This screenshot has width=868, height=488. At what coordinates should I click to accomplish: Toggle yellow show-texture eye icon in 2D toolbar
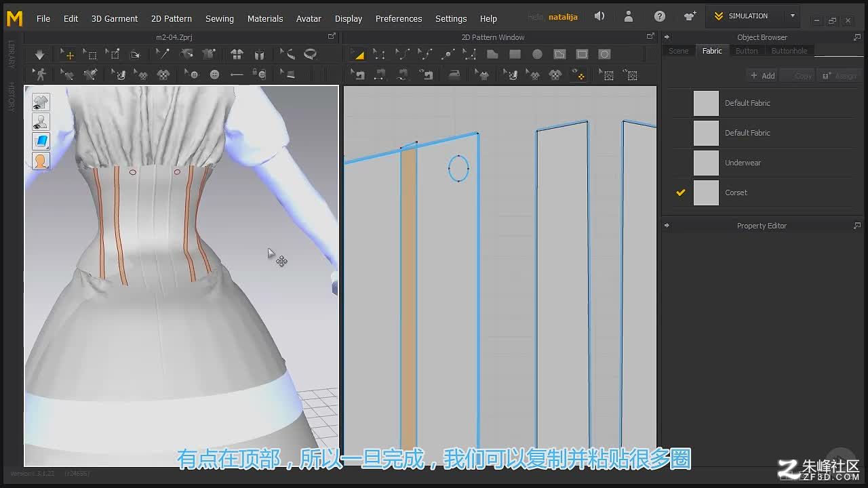[x=578, y=75]
